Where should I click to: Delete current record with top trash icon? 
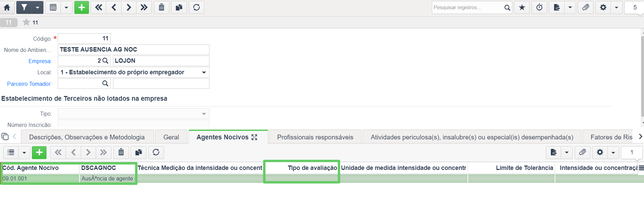pos(162,7)
